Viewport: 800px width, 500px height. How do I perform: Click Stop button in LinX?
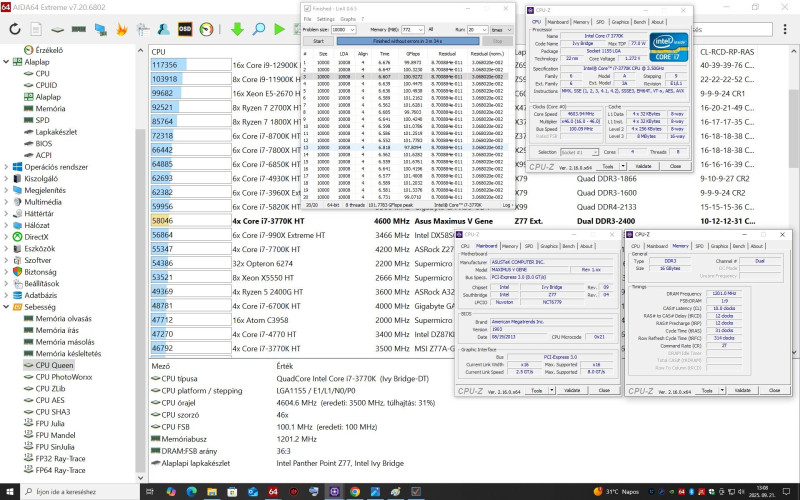498,41
